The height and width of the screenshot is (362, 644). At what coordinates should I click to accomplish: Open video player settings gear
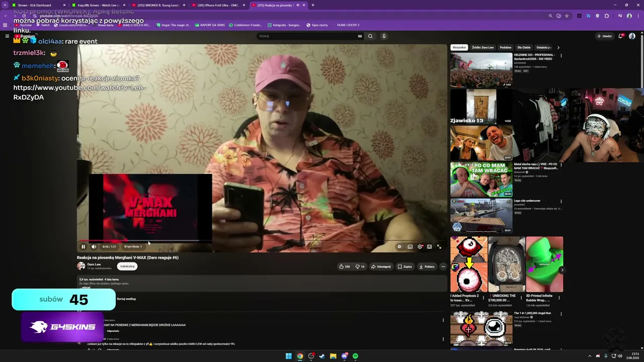pyautogui.click(x=420, y=247)
